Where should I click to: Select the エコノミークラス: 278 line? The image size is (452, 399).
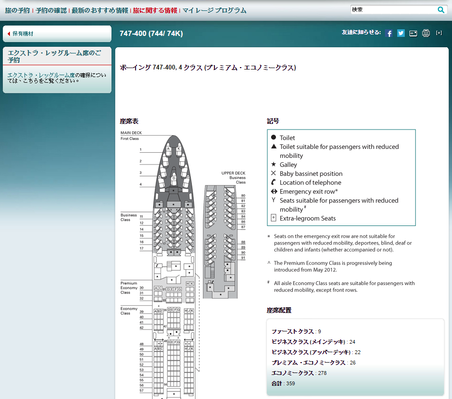pyautogui.click(x=299, y=373)
